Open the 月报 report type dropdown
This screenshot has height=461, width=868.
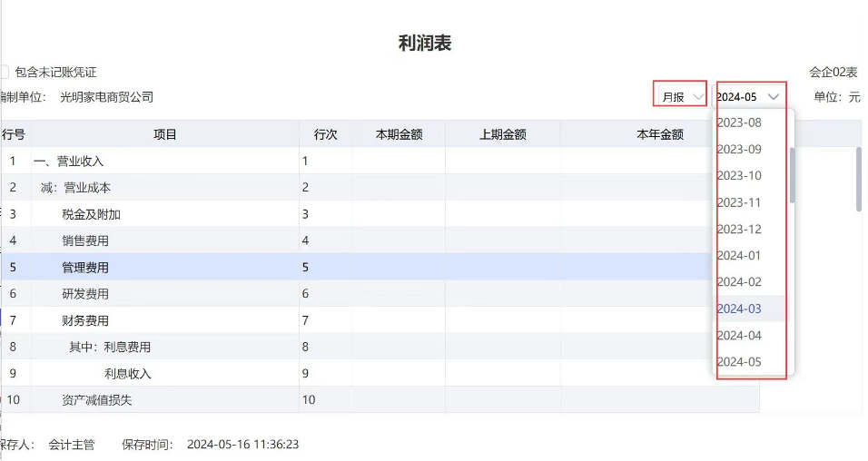[x=680, y=97]
